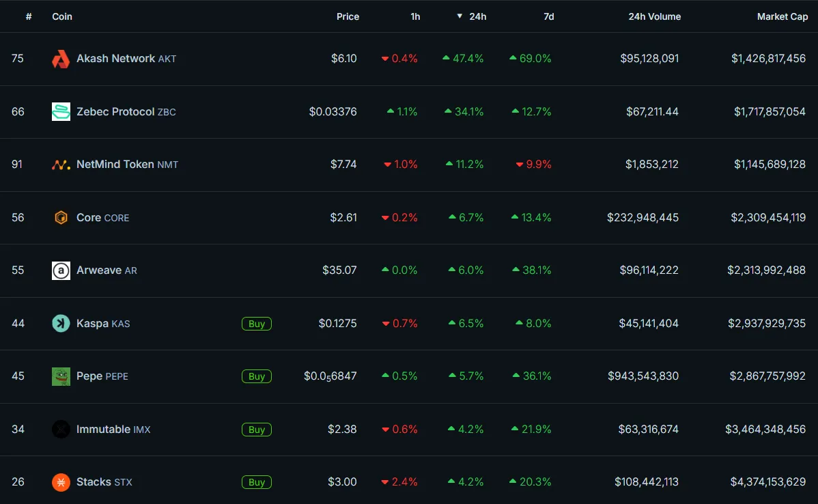Sort table by 24h change column
The width and height of the screenshot is (818, 504).
472,16
